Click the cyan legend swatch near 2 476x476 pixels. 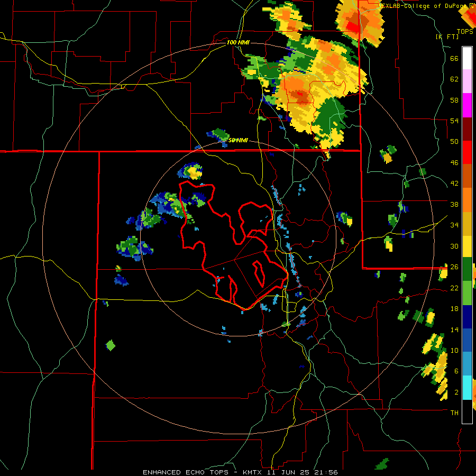(467, 388)
